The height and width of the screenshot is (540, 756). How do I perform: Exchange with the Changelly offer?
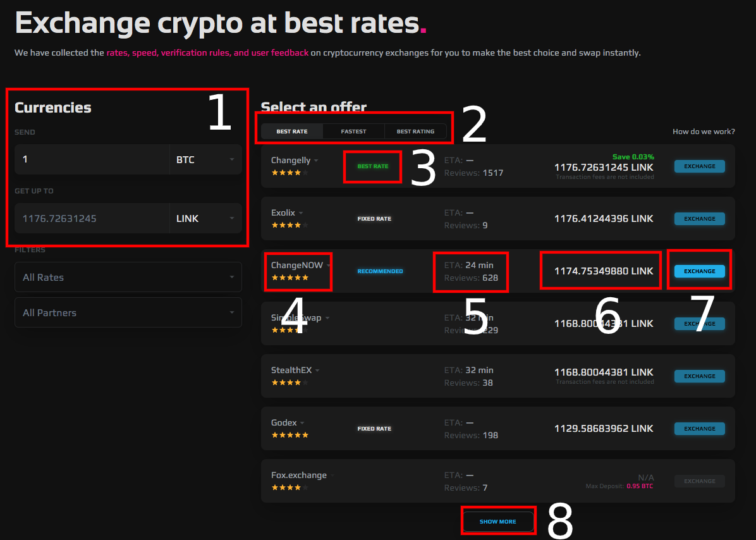pyautogui.click(x=699, y=166)
